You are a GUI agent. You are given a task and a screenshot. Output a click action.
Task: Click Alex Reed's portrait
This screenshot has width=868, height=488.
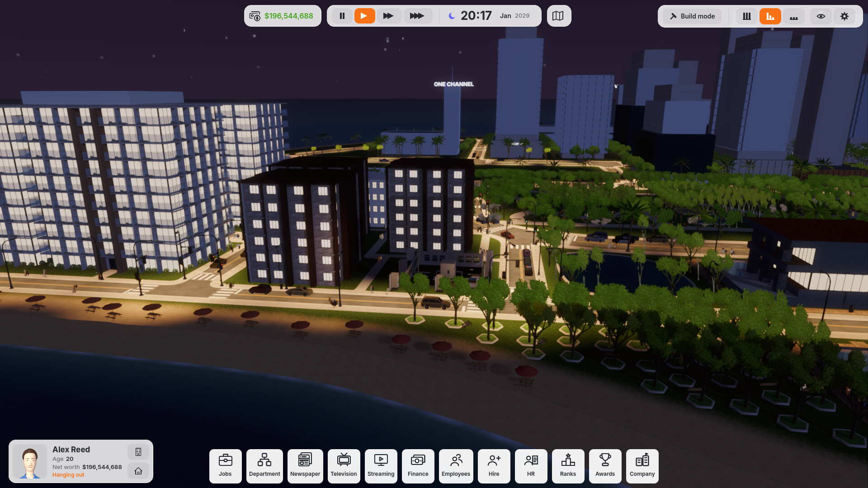tap(30, 461)
